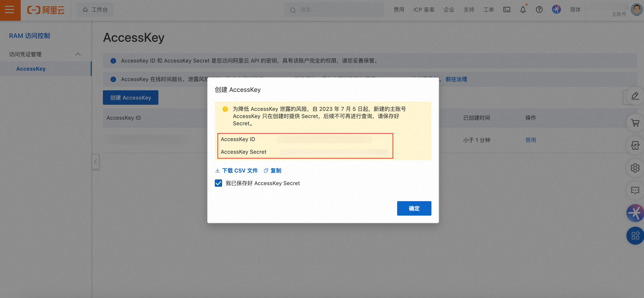This screenshot has width=644, height=298.
Task: Click the 确定 button
Action: pyautogui.click(x=414, y=208)
